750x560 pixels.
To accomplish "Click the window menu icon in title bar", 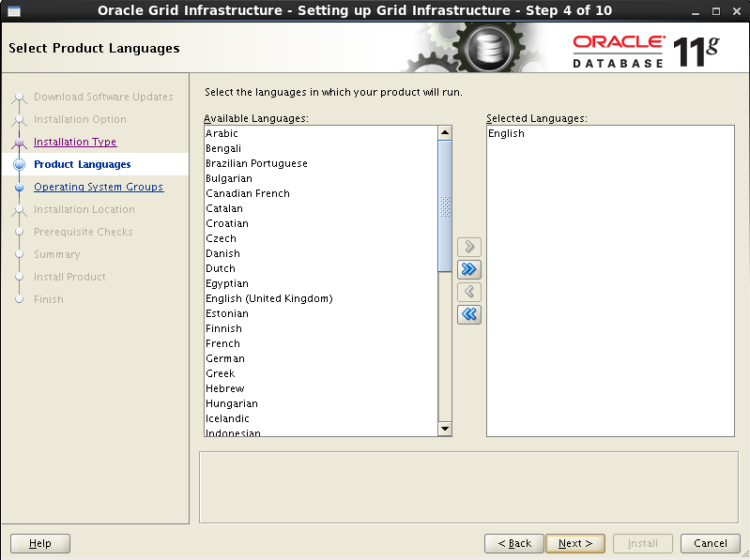I will coord(14,10).
